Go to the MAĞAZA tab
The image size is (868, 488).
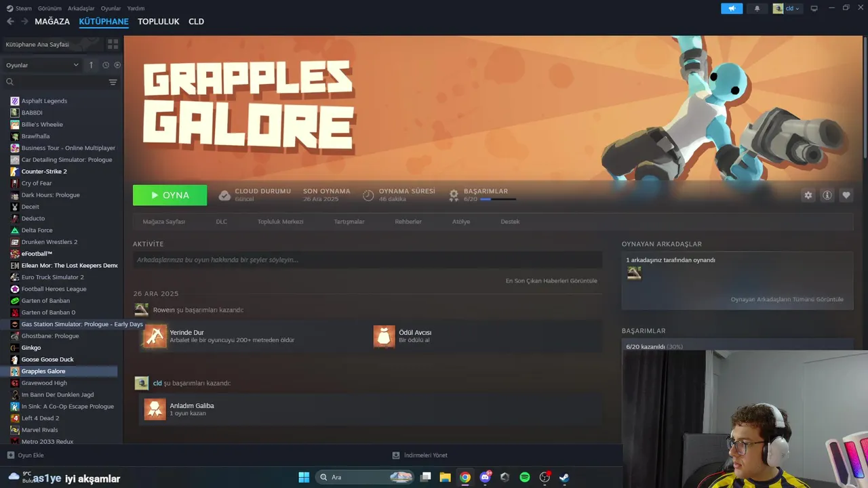pyautogui.click(x=52, y=22)
